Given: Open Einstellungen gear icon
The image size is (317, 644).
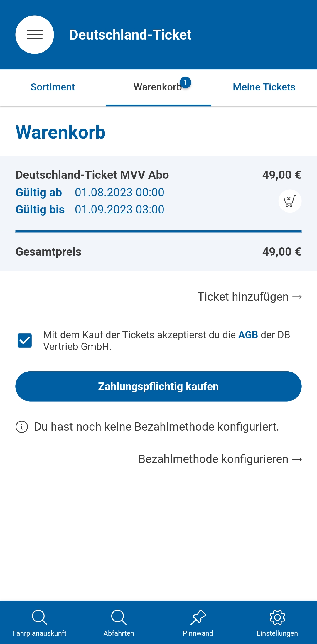Looking at the screenshot, I should click(277, 617).
